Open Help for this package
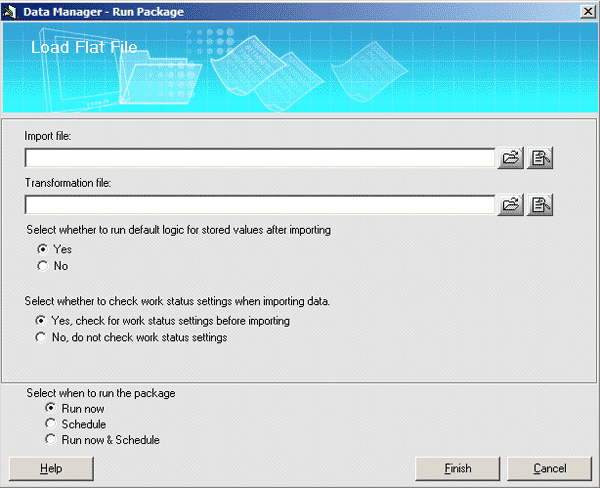Viewport: 600px width, 488px height. (x=51, y=468)
